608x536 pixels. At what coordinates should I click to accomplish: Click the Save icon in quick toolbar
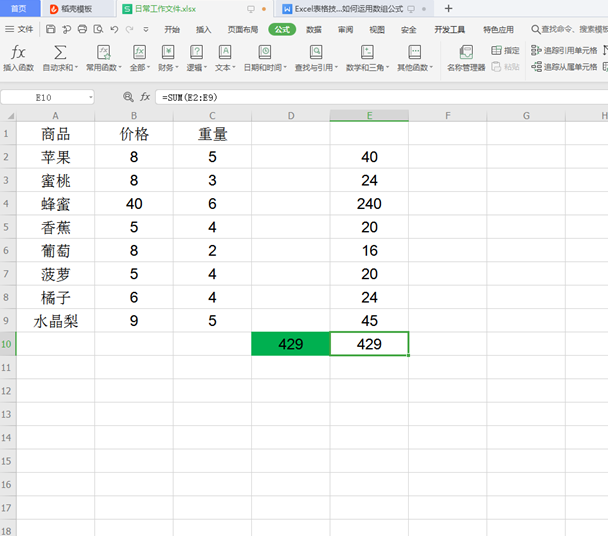point(50,29)
